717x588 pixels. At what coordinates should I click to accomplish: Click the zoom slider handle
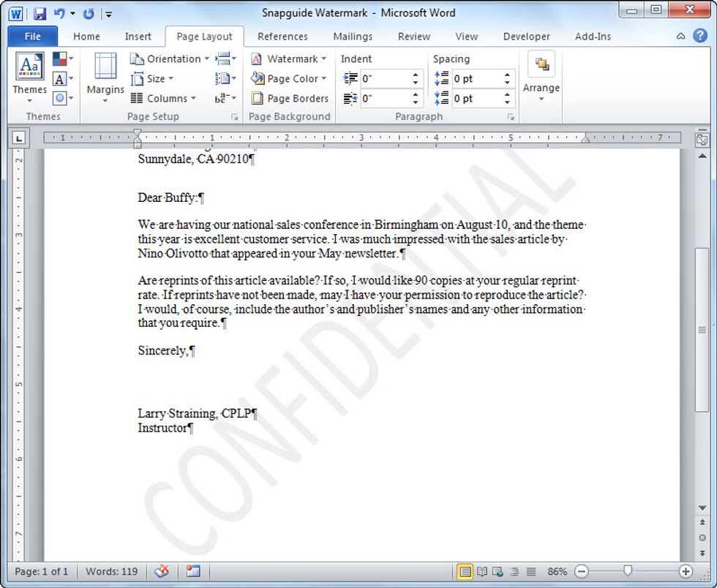pyautogui.click(x=627, y=571)
